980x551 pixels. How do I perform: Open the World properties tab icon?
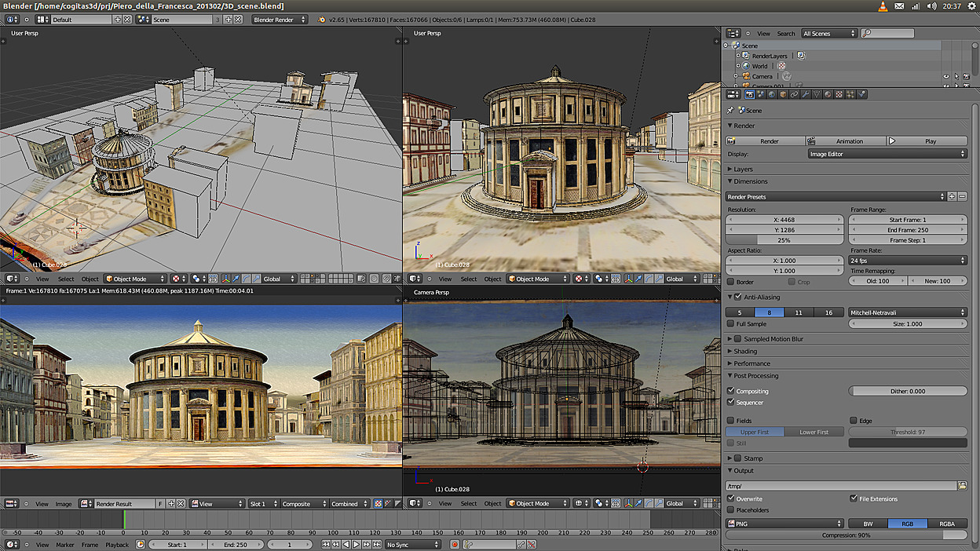[772, 94]
